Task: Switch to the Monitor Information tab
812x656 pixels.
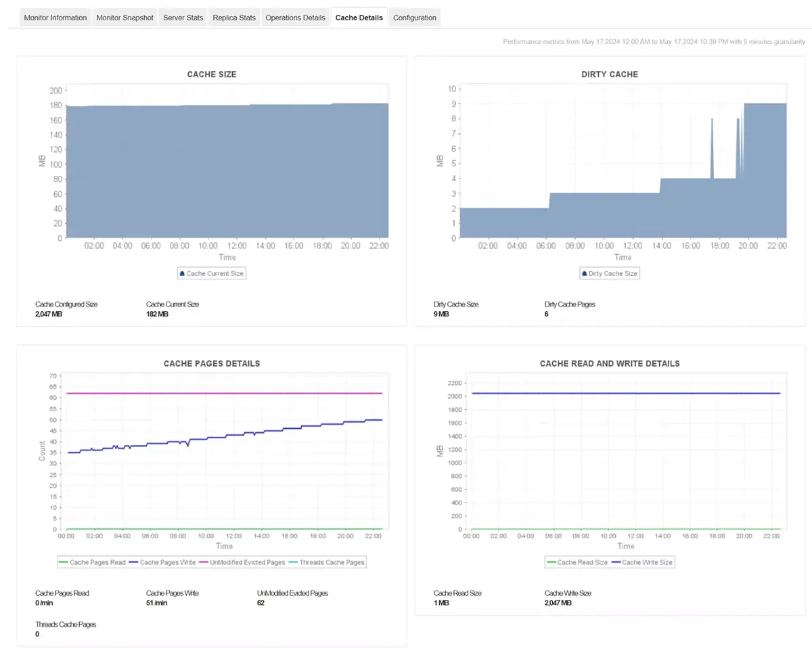Action: (55, 18)
